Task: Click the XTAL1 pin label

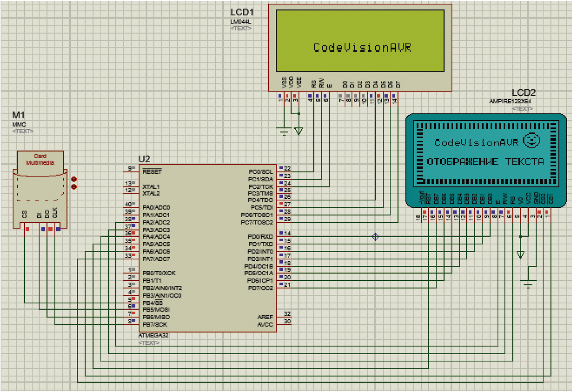Action: [x=151, y=187]
